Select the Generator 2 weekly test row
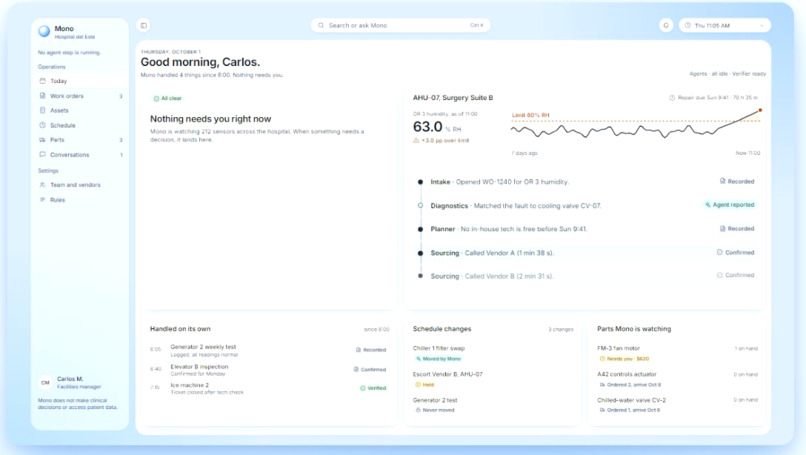Screen dimensions: 806x455 268,350
